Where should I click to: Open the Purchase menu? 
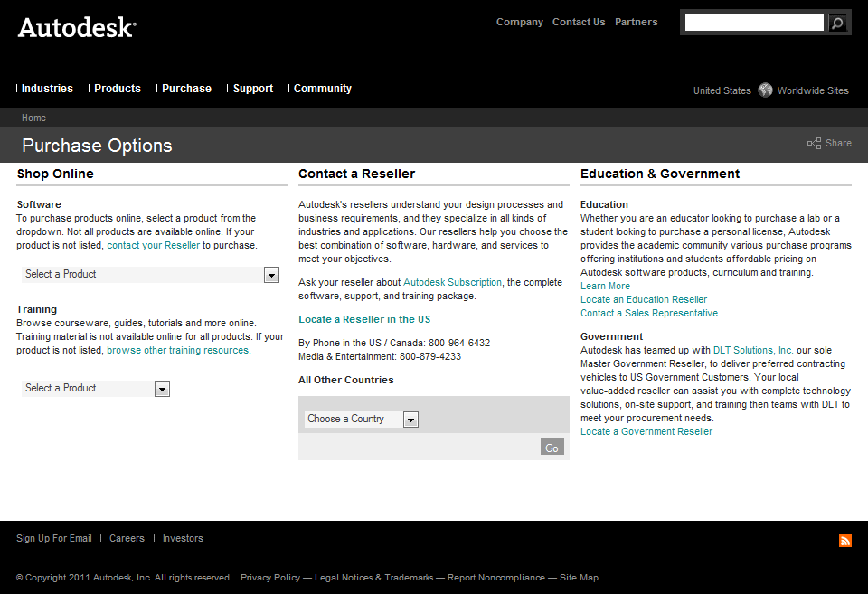click(x=186, y=89)
